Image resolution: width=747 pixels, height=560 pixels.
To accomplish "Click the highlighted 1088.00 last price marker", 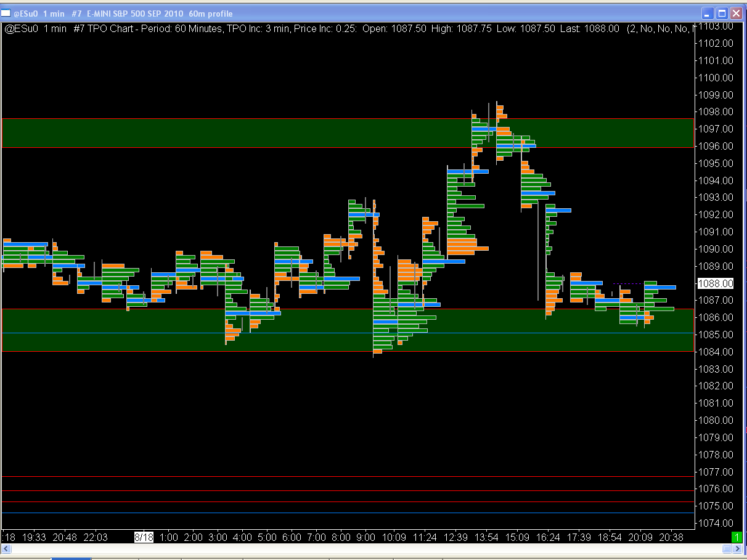I will (716, 283).
